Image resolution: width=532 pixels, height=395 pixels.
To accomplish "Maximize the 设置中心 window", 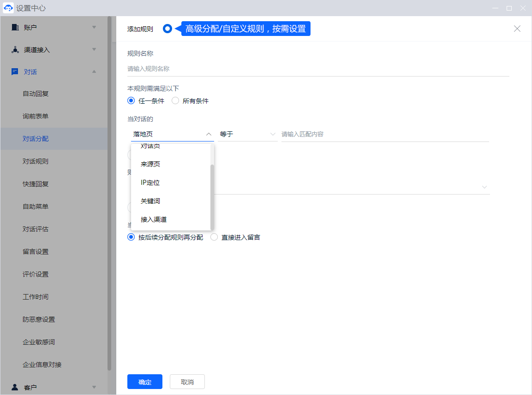I will [509, 8].
